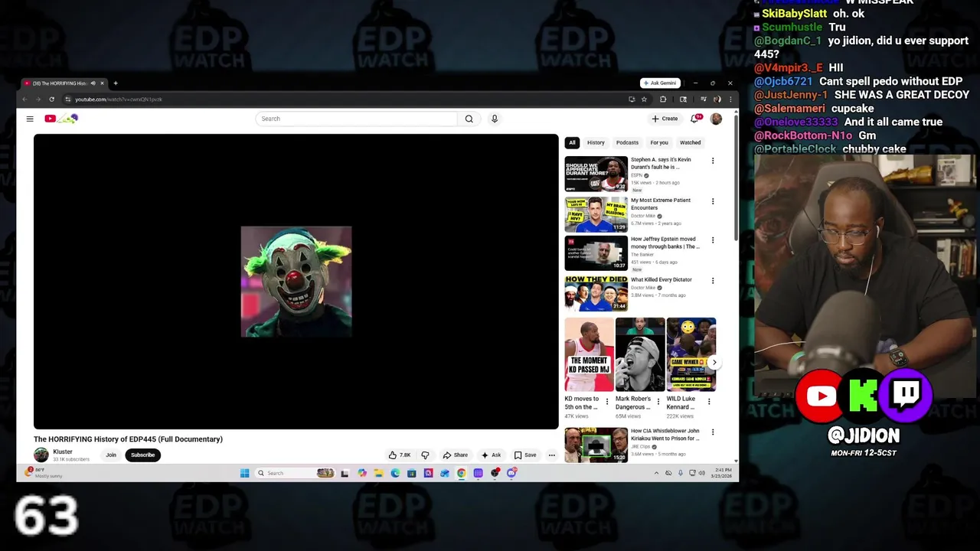This screenshot has height=551, width=980.
Task: Mute the tab using speaker icon
Action: pos(93,83)
